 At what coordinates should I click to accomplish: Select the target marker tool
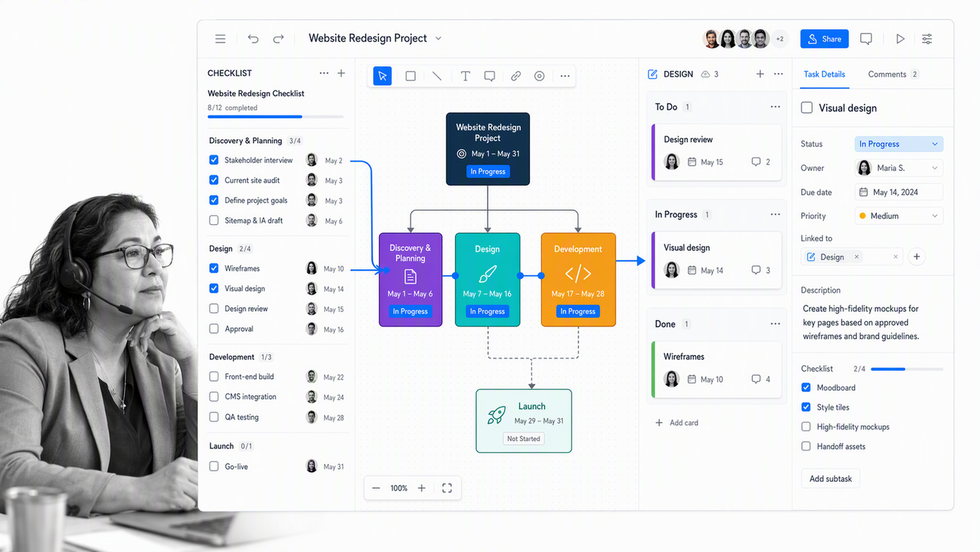tap(540, 76)
